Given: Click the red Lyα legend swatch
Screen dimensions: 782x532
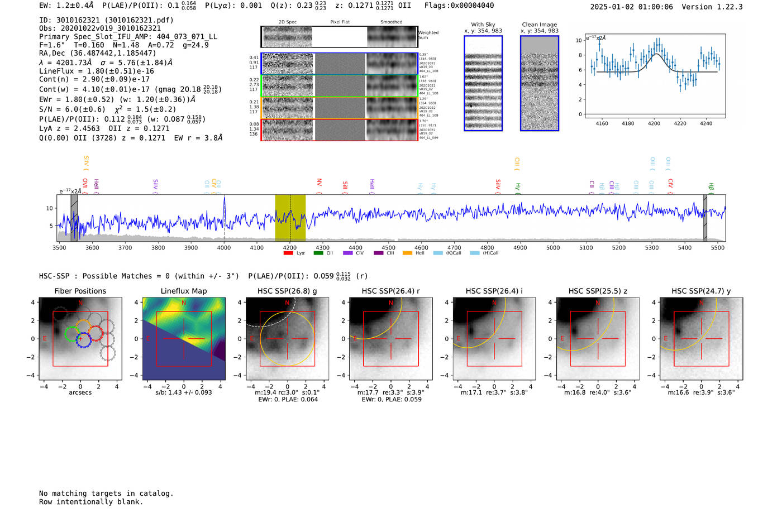Looking at the screenshot, I should pyautogui.click(x=288, y=253).
